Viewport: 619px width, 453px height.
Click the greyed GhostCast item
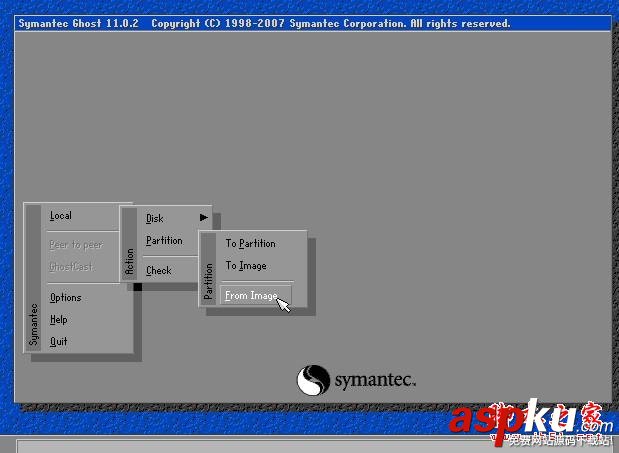click(71, 267)
